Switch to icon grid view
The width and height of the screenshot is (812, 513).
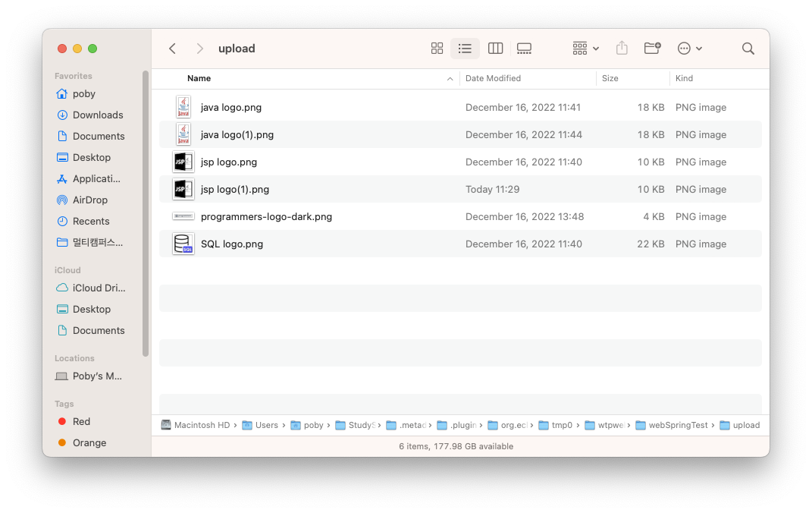pos(437,49)
